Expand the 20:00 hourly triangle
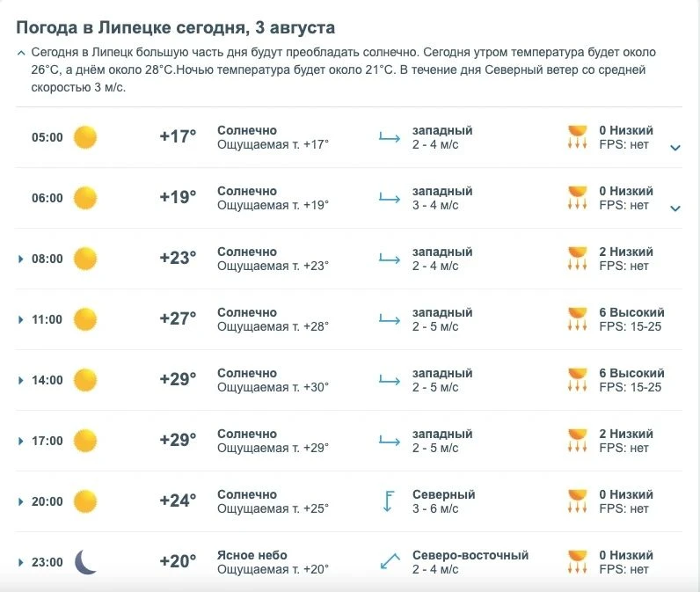The height and width of the screenshot is (592, 700). (x=20, y=501)
